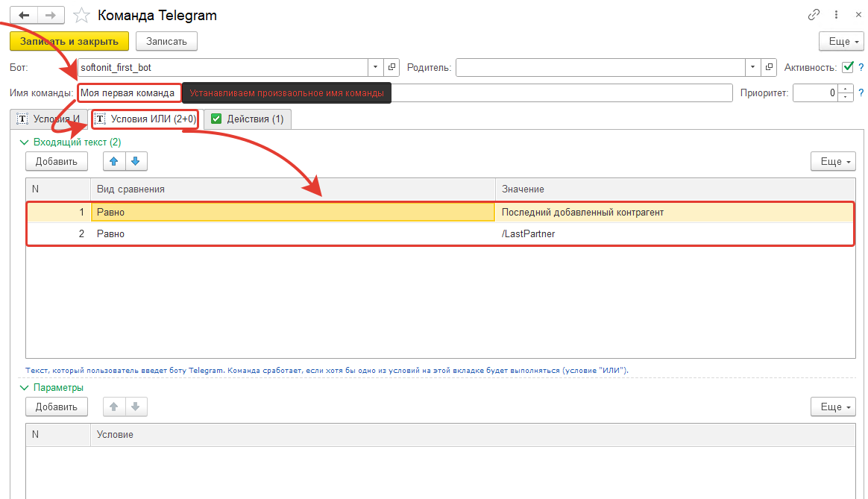Add Команда Telegram to favorites star

[83, 15]
